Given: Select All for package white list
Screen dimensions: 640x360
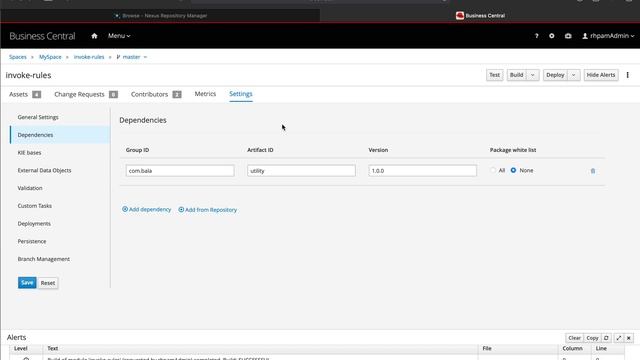Looking at the screenshot, I should tap(493, 170).
